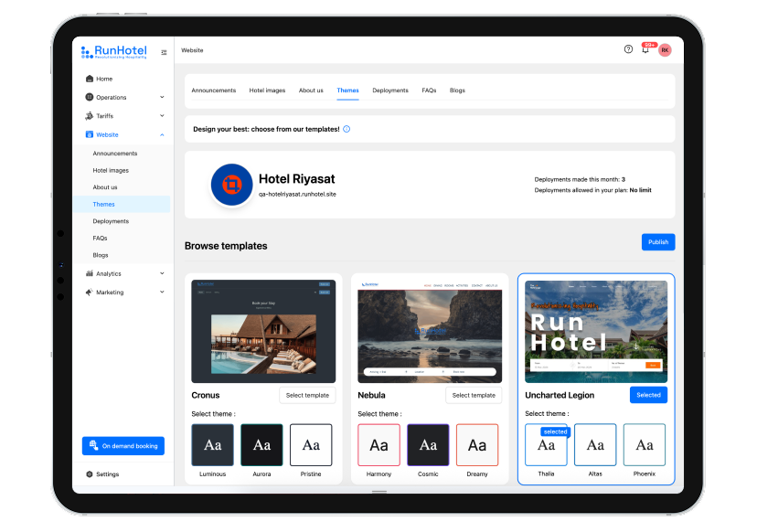Select template for Cronus

[307, 395]
